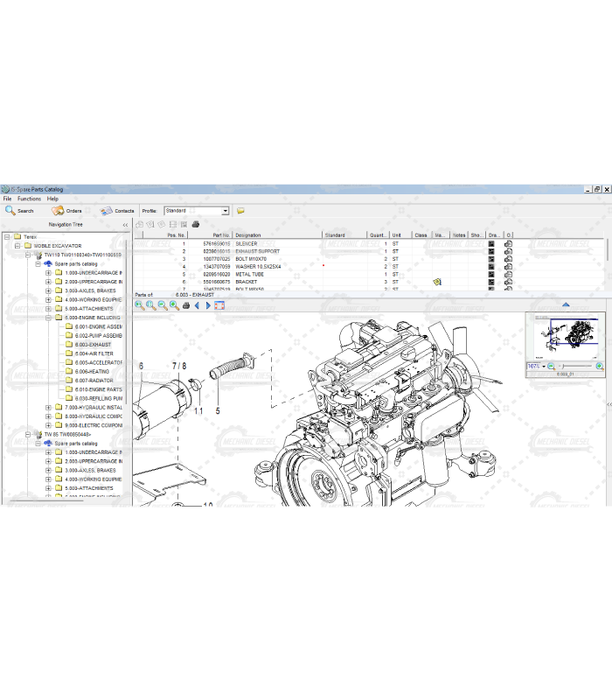
Task: Collapse the Navigation Tree panel with double-chevron
Action: pos(124,225)
